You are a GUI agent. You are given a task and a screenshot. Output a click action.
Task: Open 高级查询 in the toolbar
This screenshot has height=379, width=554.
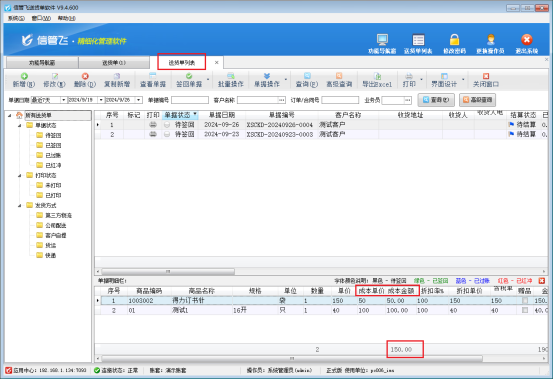tap(339, 80)
